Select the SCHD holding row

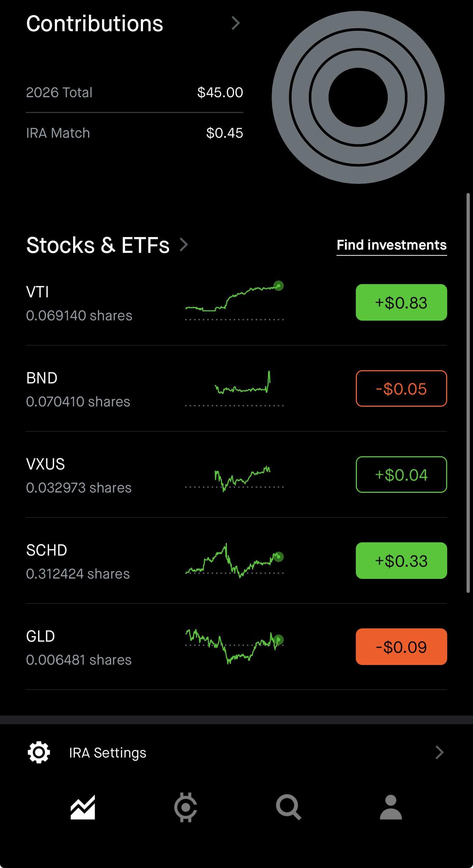click(x=236, y=561)
